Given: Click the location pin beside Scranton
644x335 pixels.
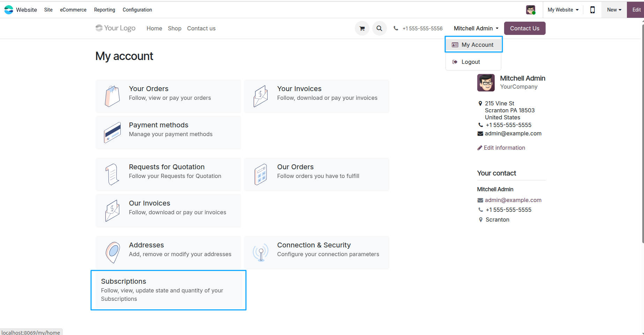Looking at the screenshot, I should (x=481, y=219).
